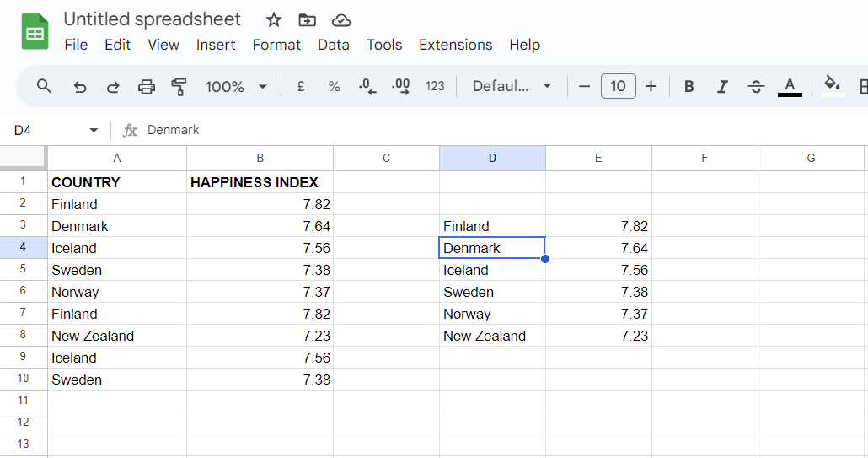The height and width of the screenshot is (458, 868).
Task: Toggle italic formatting
Action: click(722, 86)
